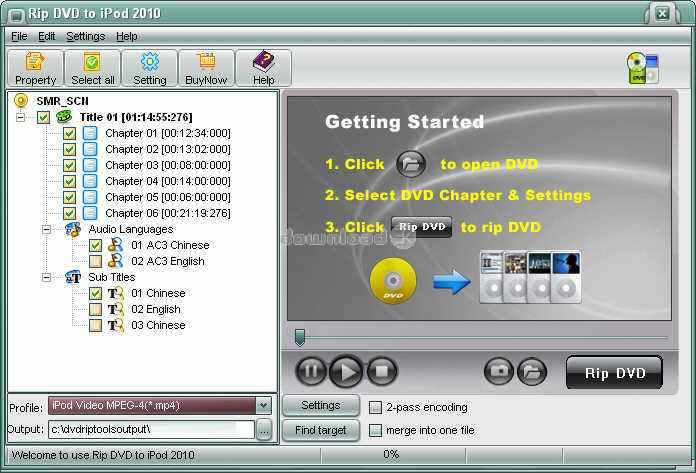Select Chapter 02 [00:13:02:000] row

click(x=168, y=150)
